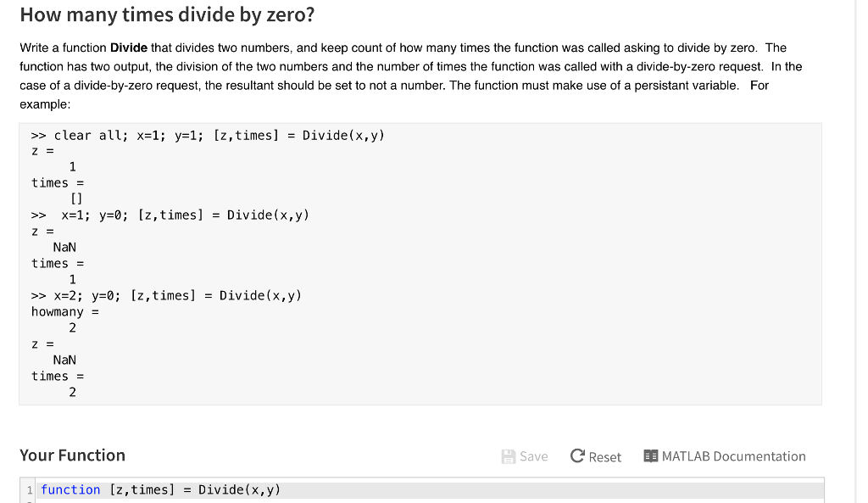
Task: Click the MATLAB Documentation book icon
Action: click(650, 455)
